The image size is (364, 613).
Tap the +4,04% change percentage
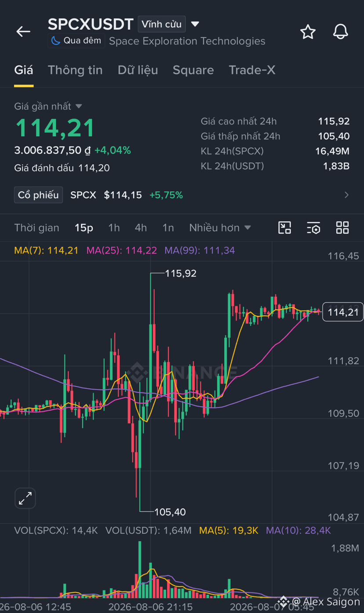pyautogui.click(x=113, y=150)
